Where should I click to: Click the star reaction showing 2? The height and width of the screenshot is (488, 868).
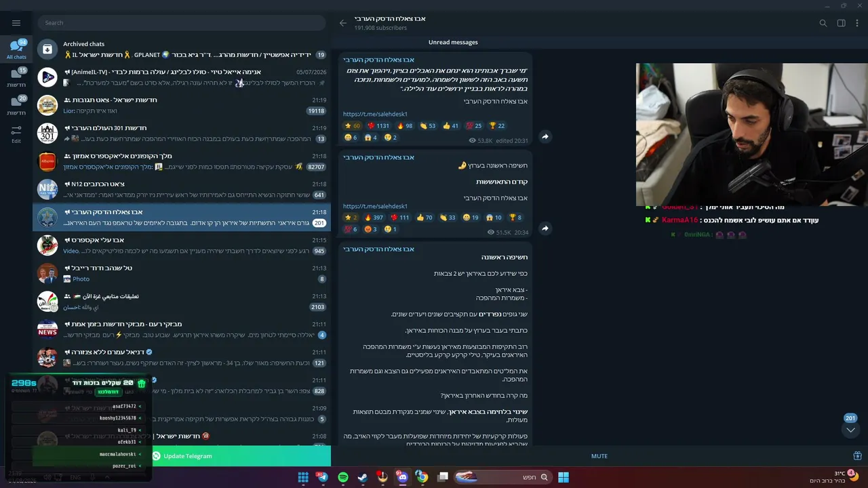(x=351, y=218)
